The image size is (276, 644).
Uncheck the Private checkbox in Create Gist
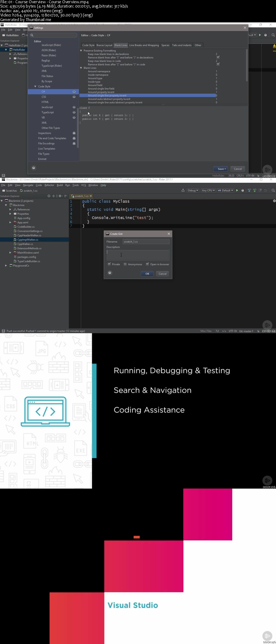(109, 264)
